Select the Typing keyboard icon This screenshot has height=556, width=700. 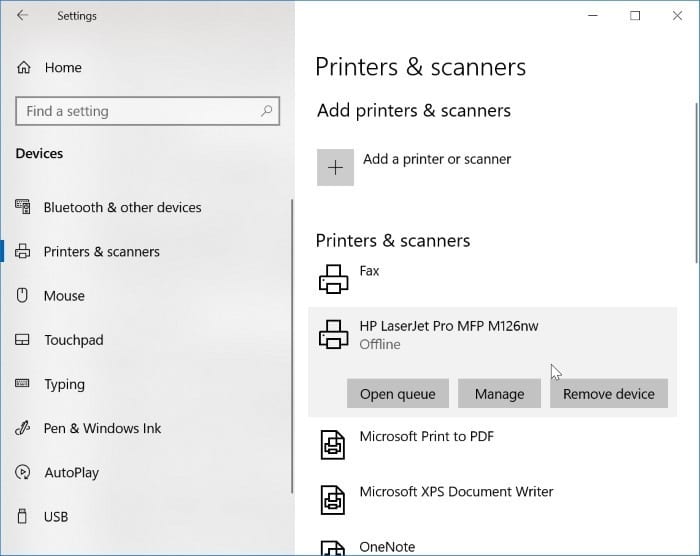tap(22, 383)
